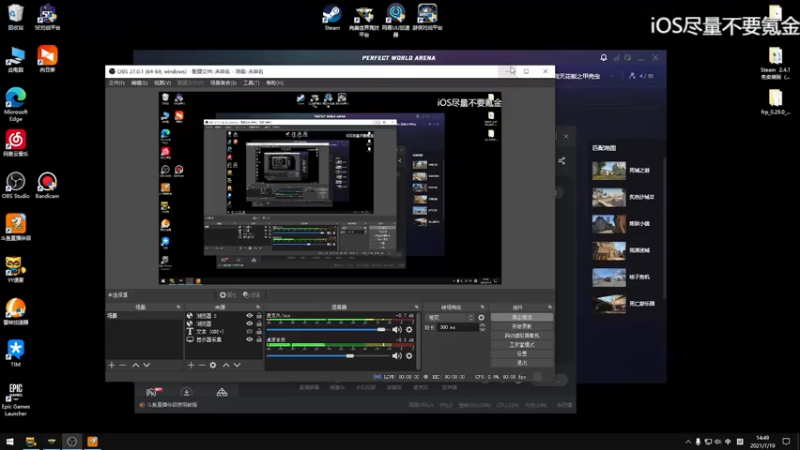Click download icon in the bottom streaming window
The image size is (800, 450).
[x=186, y=392]
